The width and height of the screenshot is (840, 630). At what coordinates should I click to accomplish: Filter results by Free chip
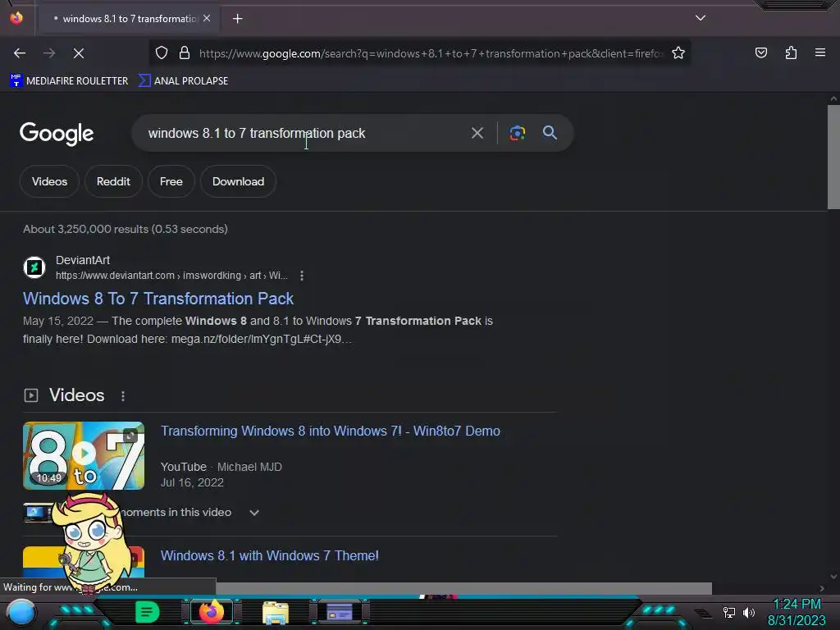[171, 181]
